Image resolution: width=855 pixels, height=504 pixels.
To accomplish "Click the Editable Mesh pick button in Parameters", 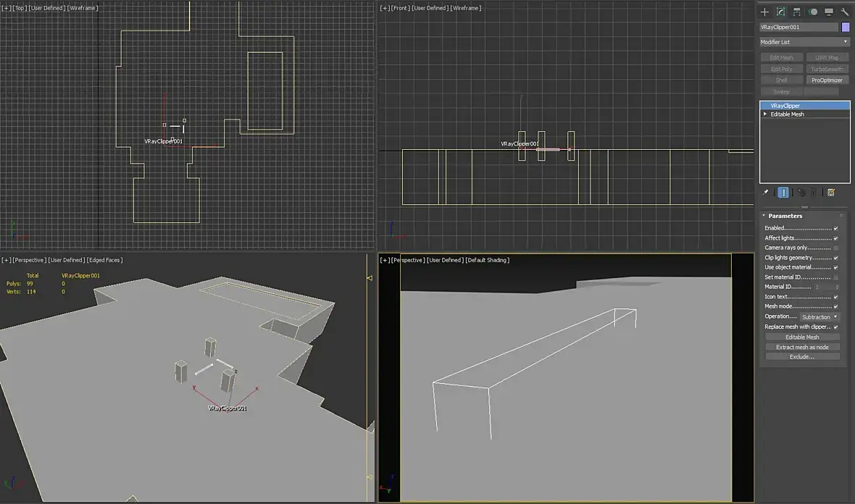I will click(x=802, y=337).
